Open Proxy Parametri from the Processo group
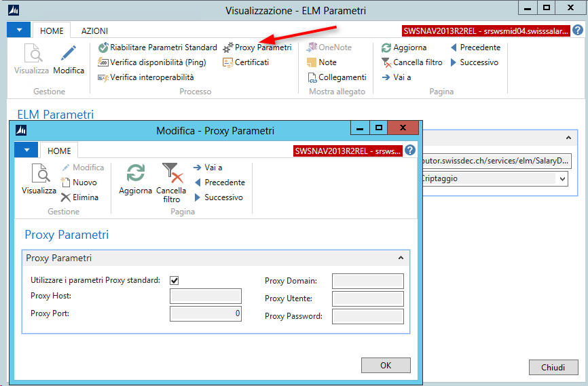Screen dimensions: 588x386 257,47
